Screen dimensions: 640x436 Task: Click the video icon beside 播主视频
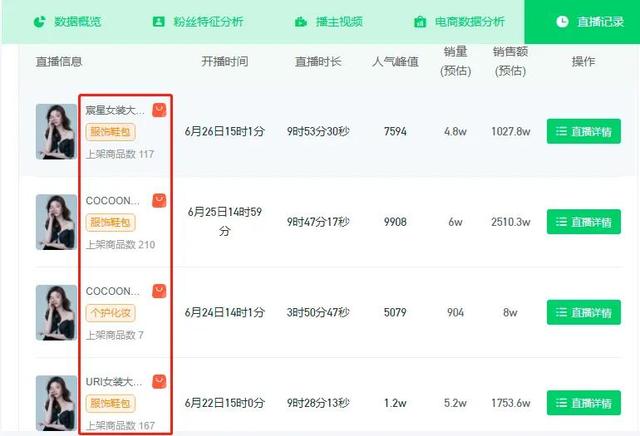301,21
